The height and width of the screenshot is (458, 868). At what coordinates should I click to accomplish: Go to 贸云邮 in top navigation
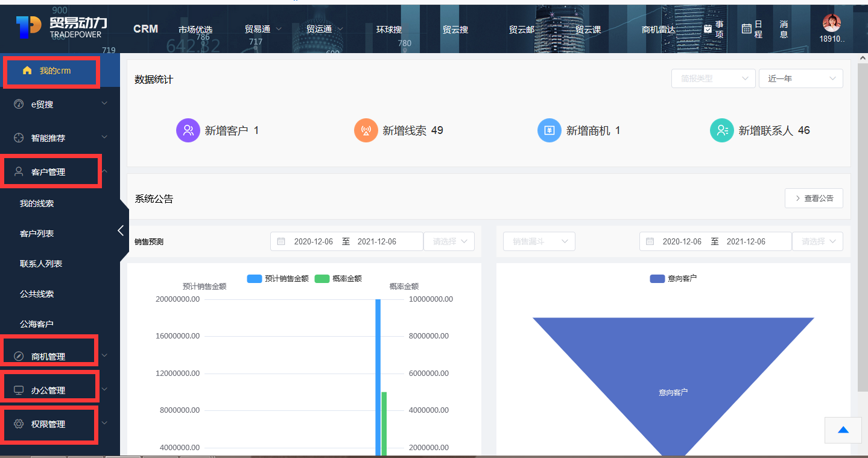tap(522, 30)
